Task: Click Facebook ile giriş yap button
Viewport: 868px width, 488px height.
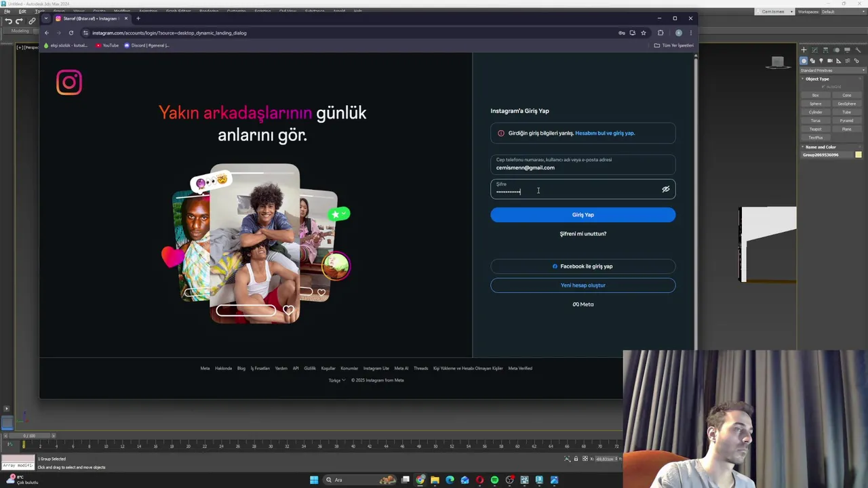Action: [x=583, y=266]
